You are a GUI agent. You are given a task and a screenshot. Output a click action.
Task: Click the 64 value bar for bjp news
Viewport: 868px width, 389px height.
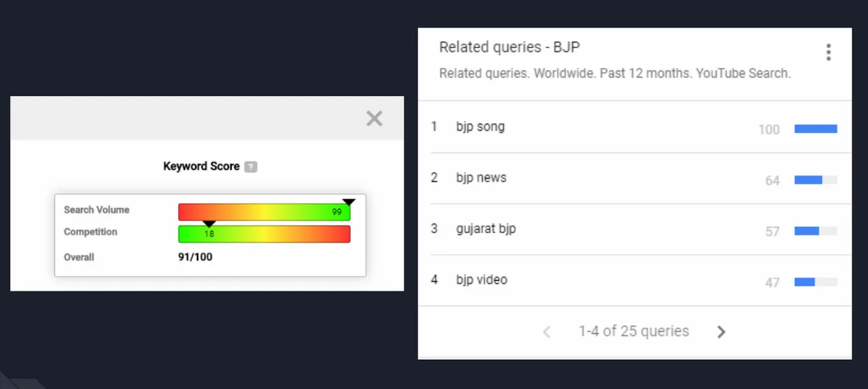pyautogui.click(x=816, y=180)
